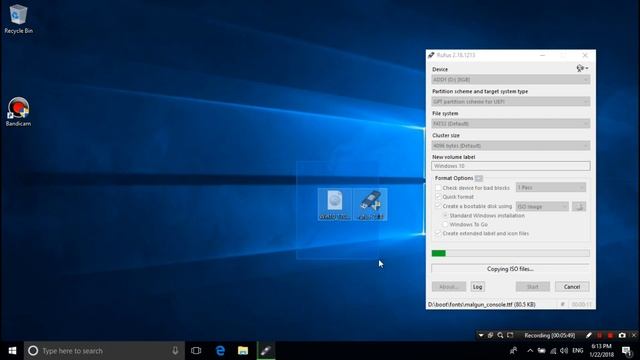Toggle Create a bootable disk using
This screenshot has width=640, height=360.
[x=438, y=206]
